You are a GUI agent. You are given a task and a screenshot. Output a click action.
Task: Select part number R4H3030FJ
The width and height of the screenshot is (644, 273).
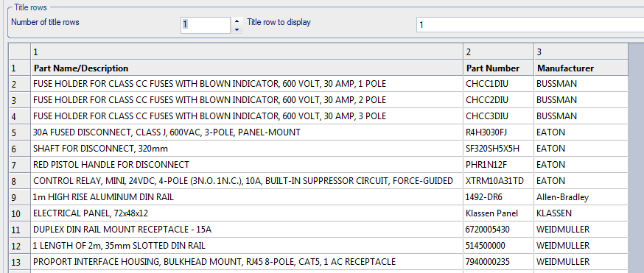click(499, 132)
